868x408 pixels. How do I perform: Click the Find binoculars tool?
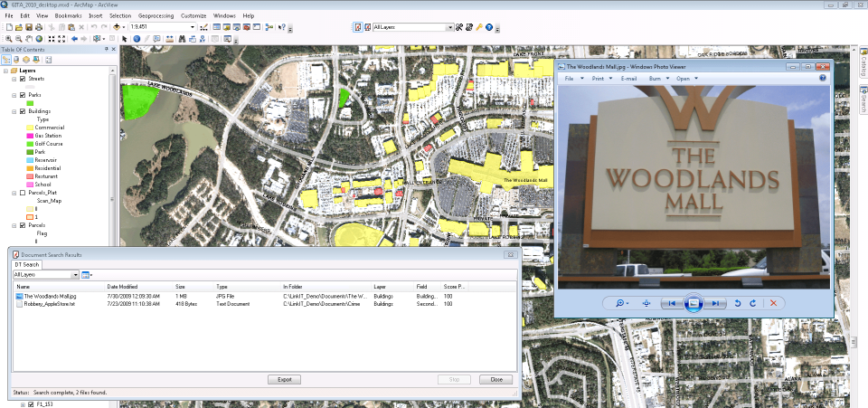click(182, 39)
